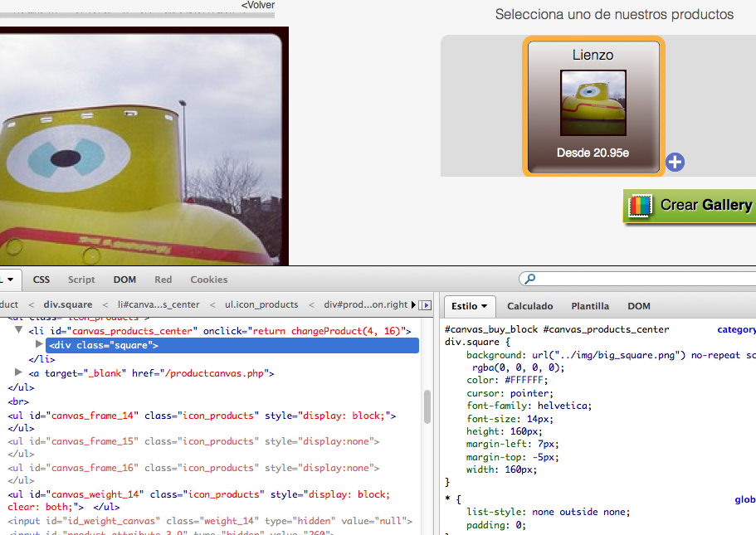This screenshot has height=535, width=756.
Task: Click the cursor: pointer style property
Action: click(510, 393)
